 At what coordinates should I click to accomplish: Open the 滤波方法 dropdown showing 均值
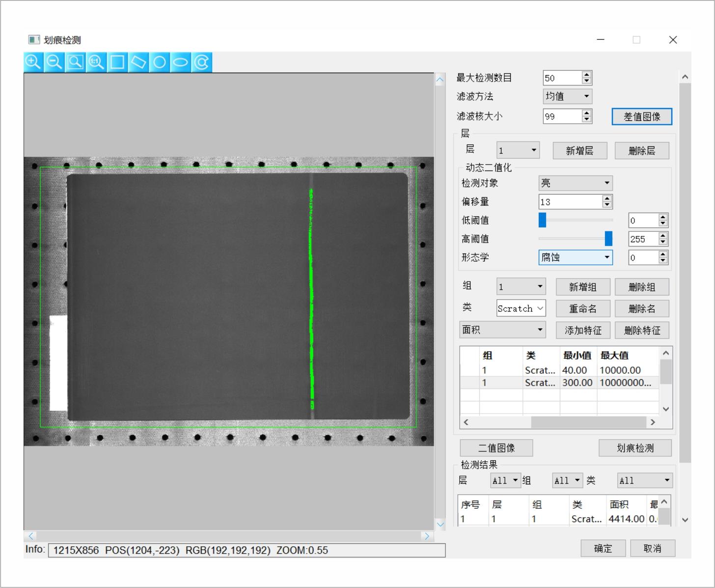pyautogui.click(x=567, y=96)
